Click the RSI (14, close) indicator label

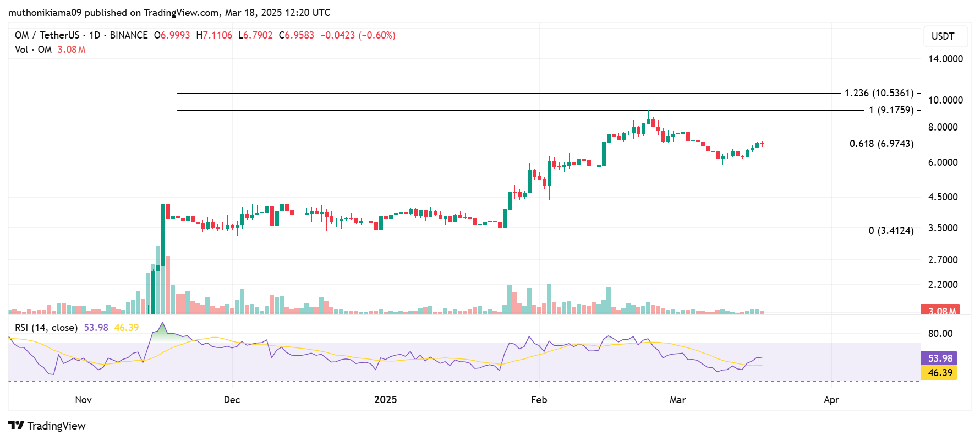pyautogui.click(x=46, y=328)
